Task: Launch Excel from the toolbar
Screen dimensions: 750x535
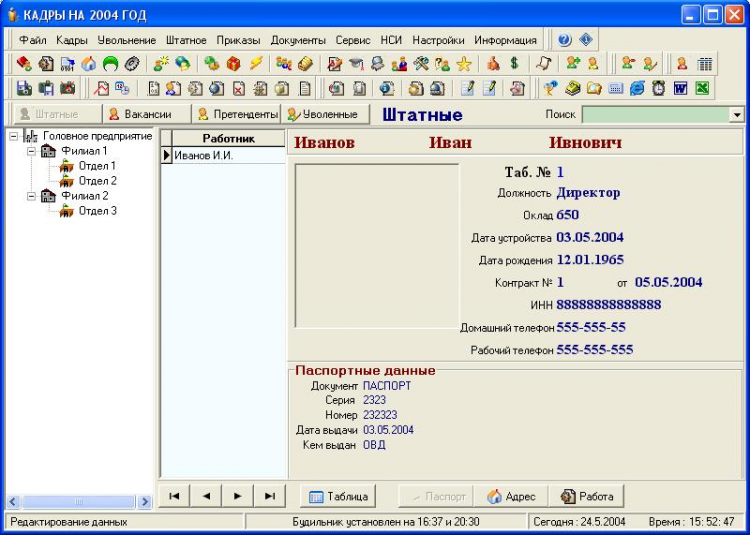Action: click(702, 88)
